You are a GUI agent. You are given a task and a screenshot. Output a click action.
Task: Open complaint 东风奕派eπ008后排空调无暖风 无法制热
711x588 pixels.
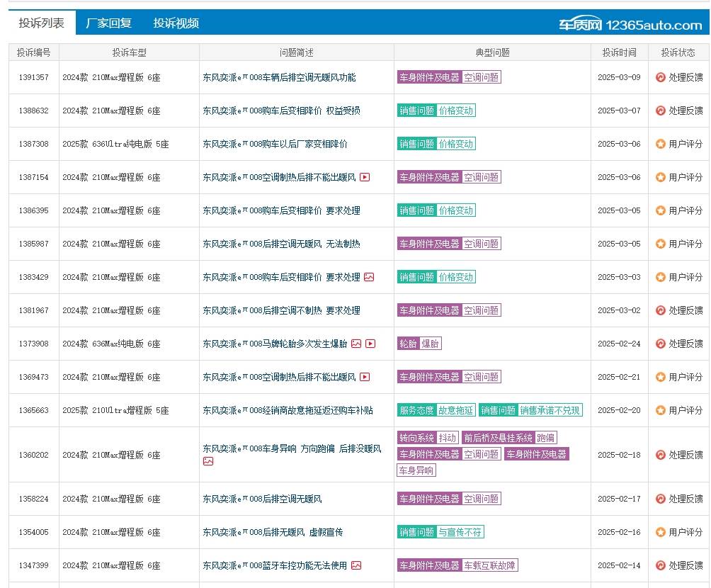pos(281,244)
